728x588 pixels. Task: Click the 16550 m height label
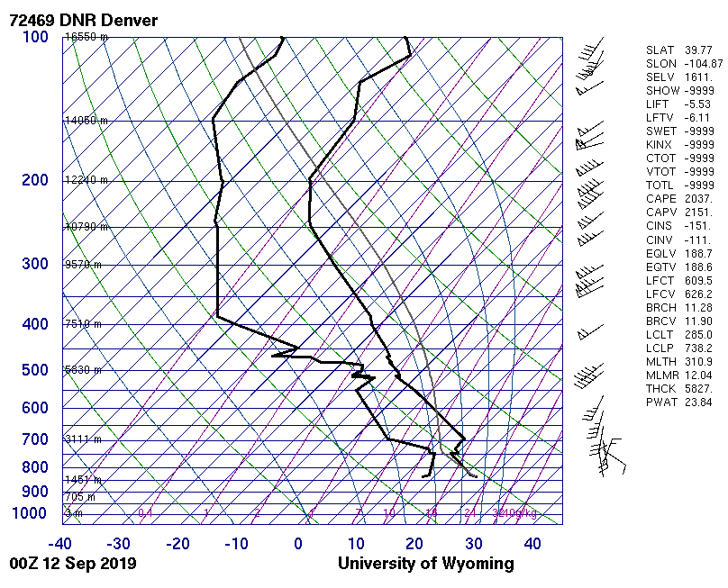point(86,37)
